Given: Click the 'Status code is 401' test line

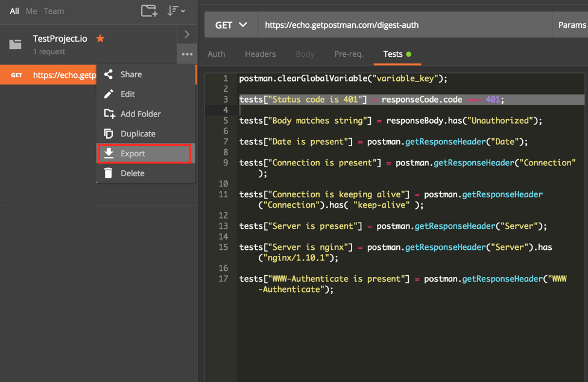Looking at the screenshot, I should point(371,100).
